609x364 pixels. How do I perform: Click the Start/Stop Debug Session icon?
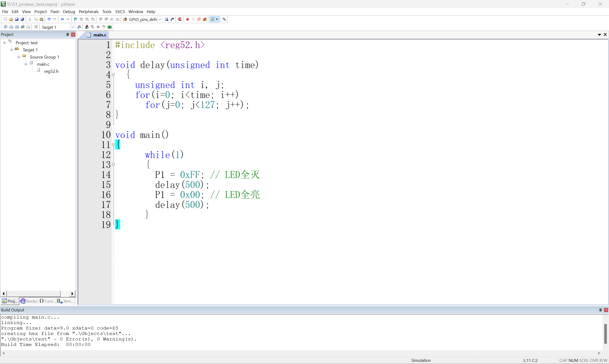pos(180,19)
